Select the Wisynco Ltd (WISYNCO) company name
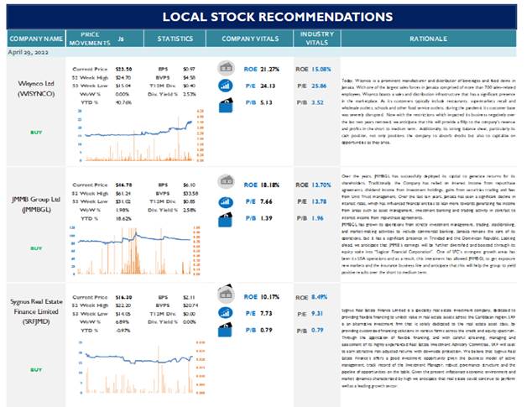Screen dimensions: 532x407 pyautogui.click(x=36, y=88)
